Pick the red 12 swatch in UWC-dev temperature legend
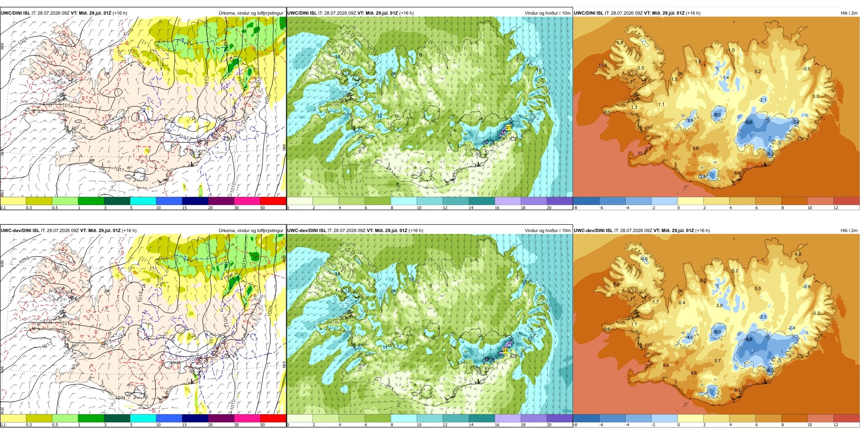This screenshot has height=434, width=868. pos(847,418)
